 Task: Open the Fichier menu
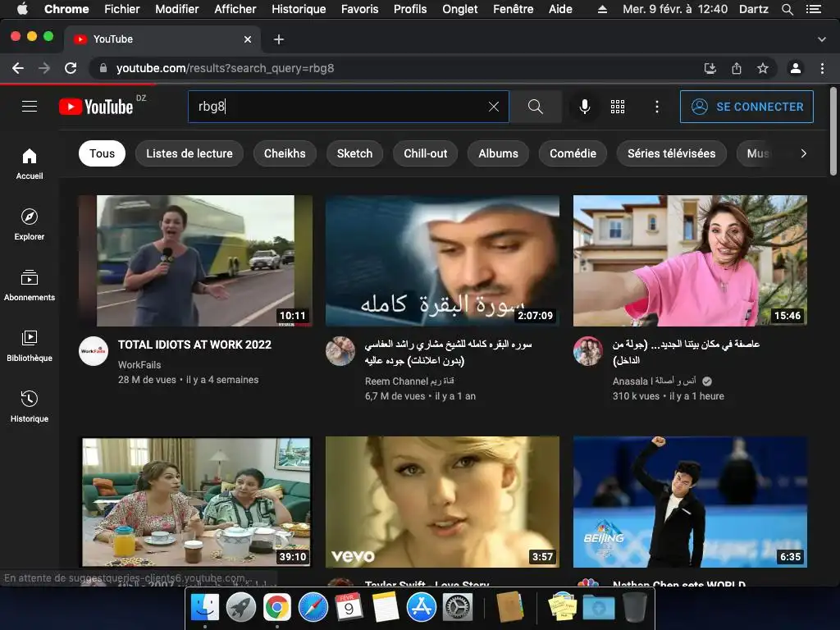(121, 9)
